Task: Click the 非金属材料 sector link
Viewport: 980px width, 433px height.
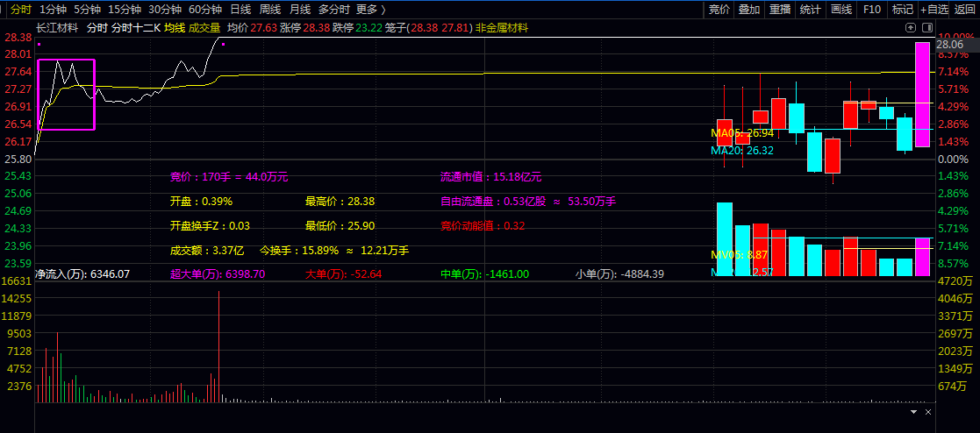Action: tap(502, 27)
